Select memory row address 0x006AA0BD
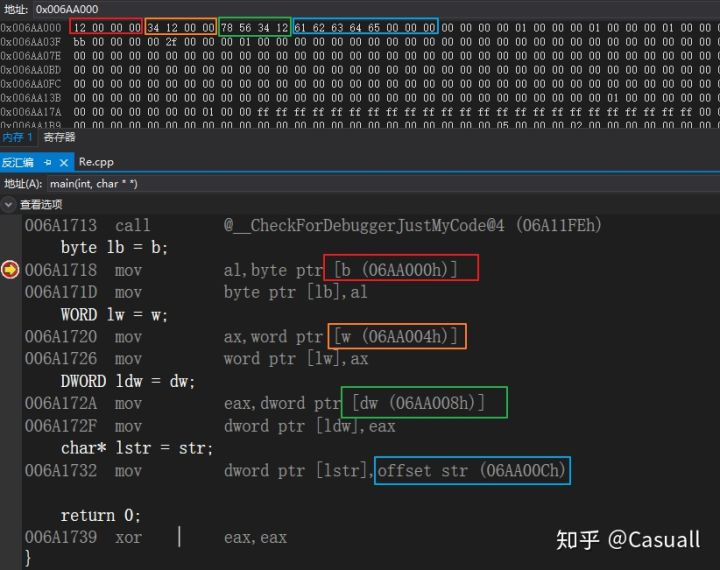720x570 pixels. coord(30,70)
